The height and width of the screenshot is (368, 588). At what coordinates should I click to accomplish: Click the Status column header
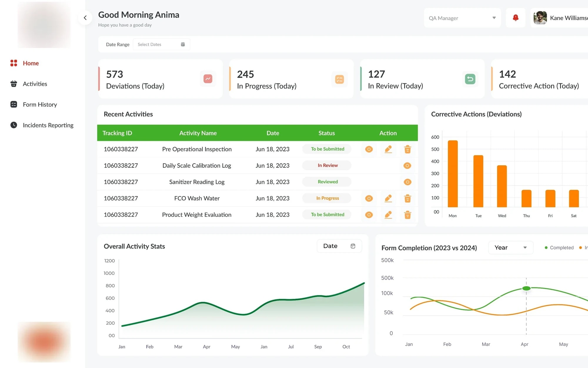[327, 133]
